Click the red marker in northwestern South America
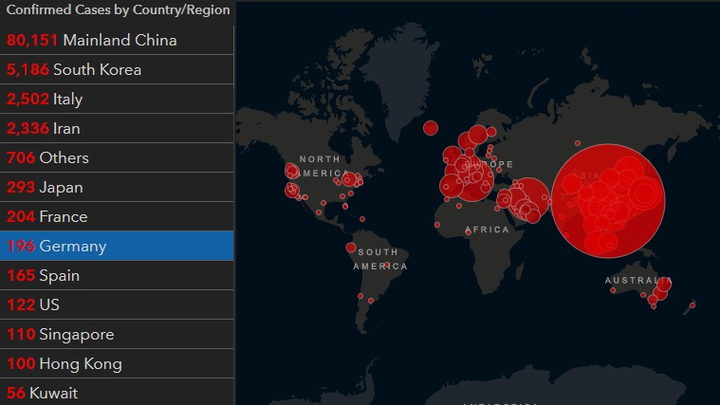Viewport: 720px width, 405px height. pos(351,247)
